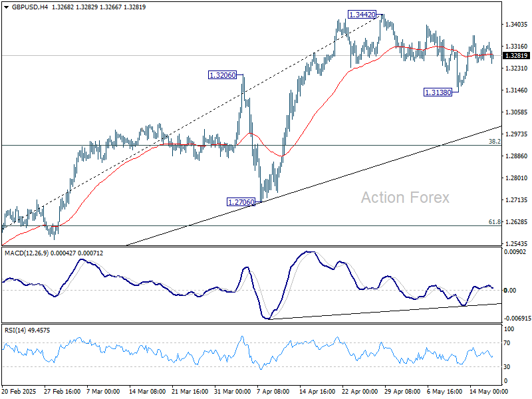The width and height of the screenshot is (532, 399).
Task: Click the 20 Feb 2025 date label
Action: coord(19,392)
